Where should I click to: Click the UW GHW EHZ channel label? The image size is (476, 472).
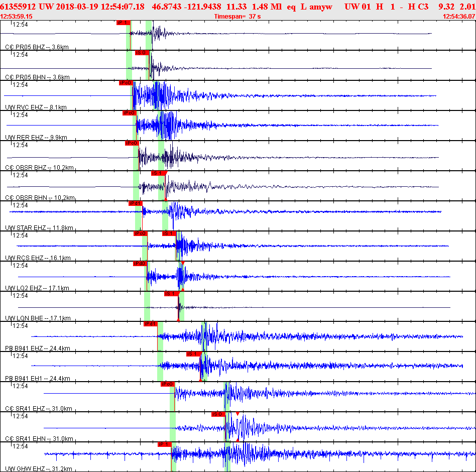[x=38, y=469]
